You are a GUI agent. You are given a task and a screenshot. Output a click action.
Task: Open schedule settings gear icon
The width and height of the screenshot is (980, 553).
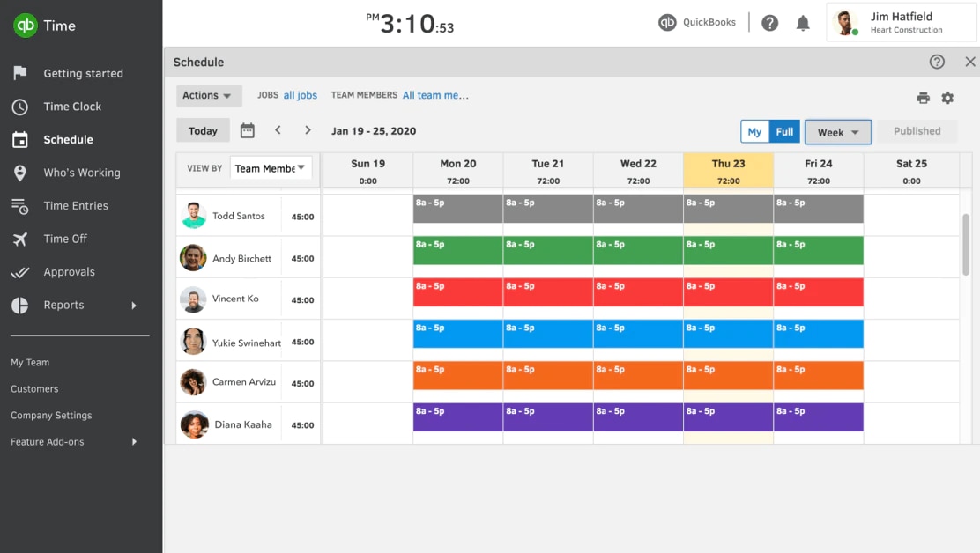point(947,98)
